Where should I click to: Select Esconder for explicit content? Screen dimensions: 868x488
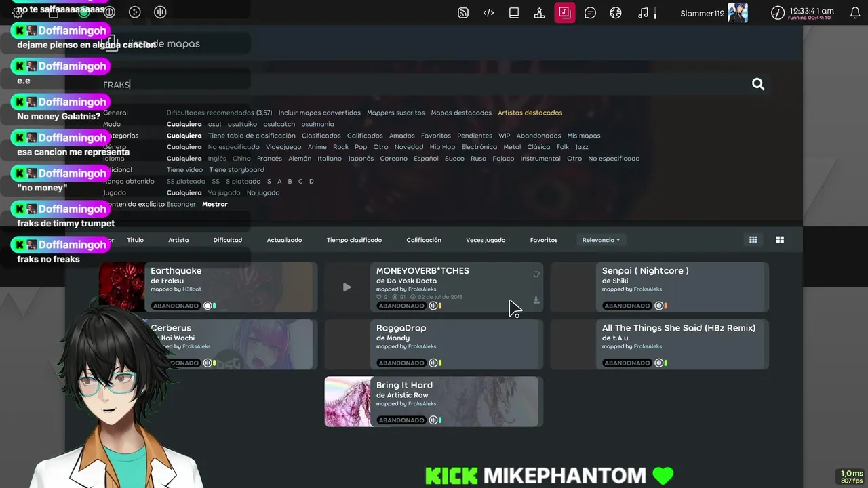click(x=181, y=204)
